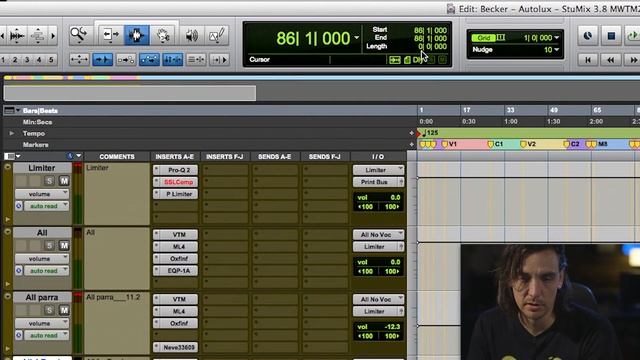Toggle Mirrored MIDI Editing
The width and height of the screenshot is (640, 360).
pos(126,60)
